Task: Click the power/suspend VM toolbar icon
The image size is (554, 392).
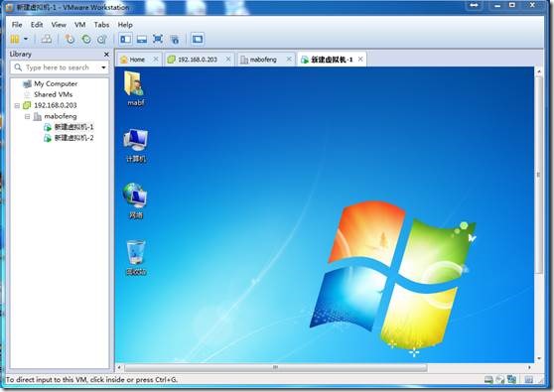Action: tap(15, 39)
